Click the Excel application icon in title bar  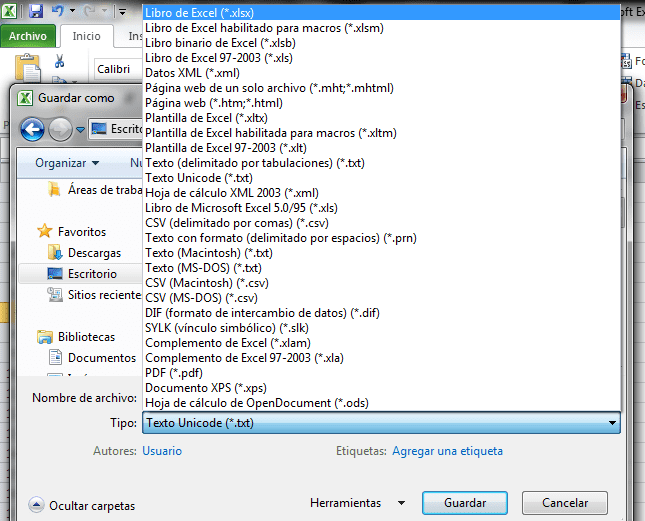[x=9, y=11]
